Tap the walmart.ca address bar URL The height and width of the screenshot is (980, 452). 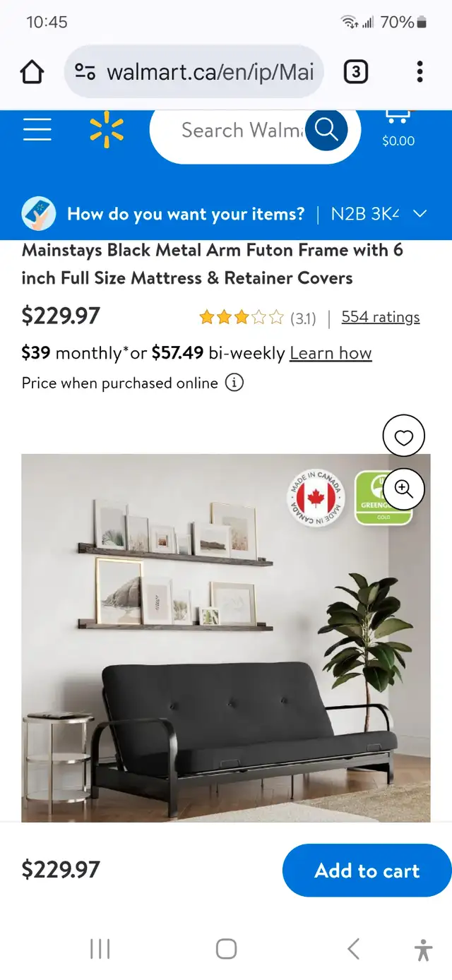[x=210, y=71]
